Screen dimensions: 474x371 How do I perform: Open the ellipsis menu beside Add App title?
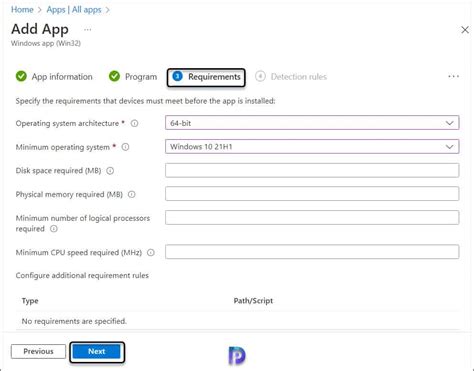coord(88,30)
